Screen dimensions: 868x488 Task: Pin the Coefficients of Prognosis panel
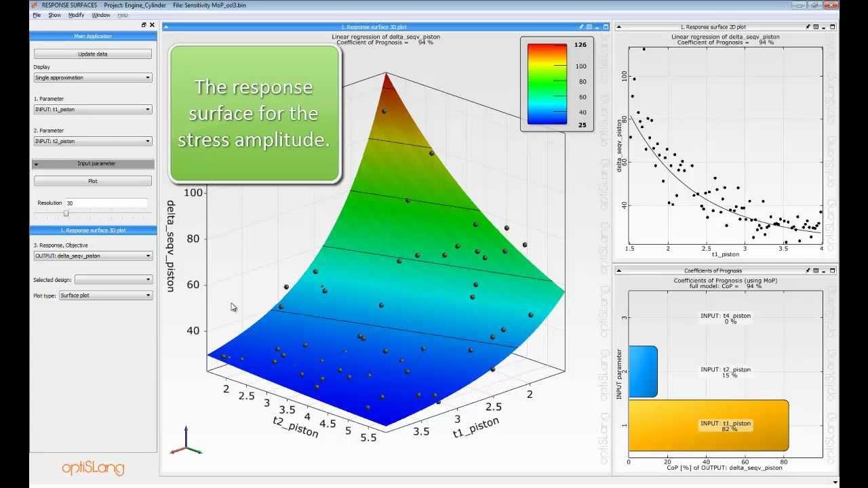808,270
